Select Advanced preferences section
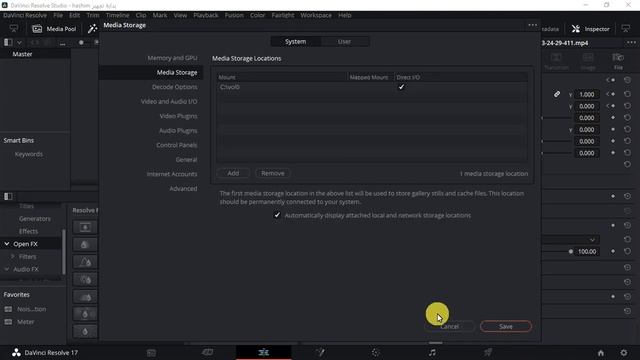 [x=183, y=189]
